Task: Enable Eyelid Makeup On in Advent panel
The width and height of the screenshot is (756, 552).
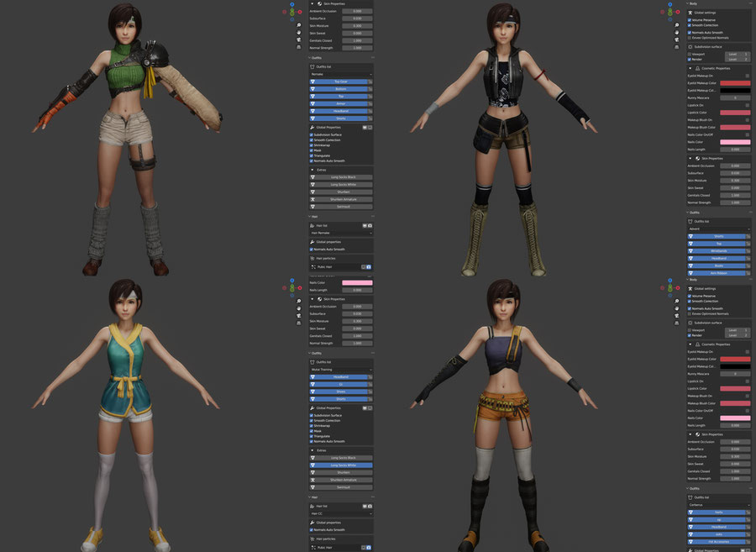Action: coord(748,76)
